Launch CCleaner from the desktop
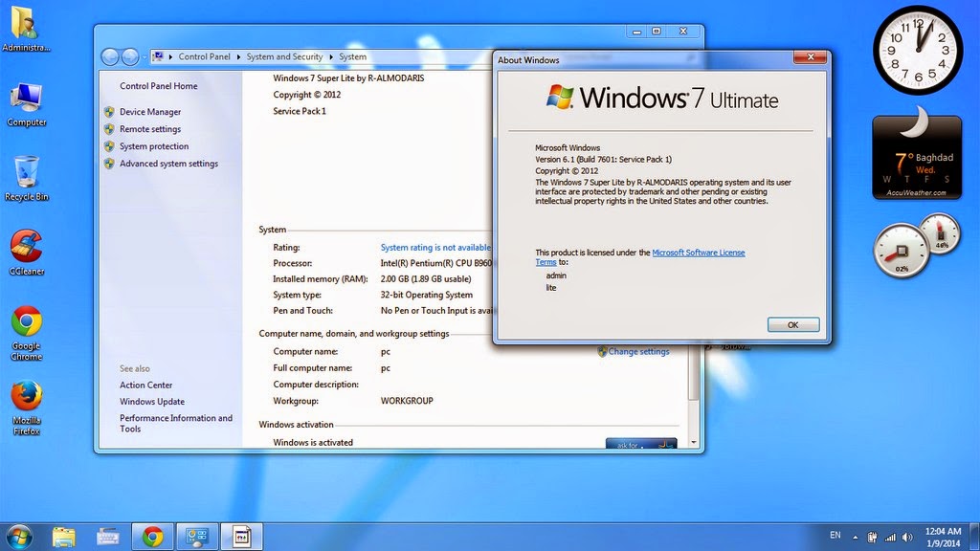Image resolution: width=980 pixels, height=551 pixels. pos(26,253)
